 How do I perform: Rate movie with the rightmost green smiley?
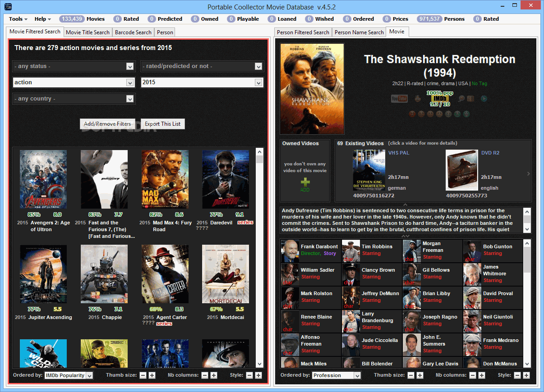pyautogui.click(x=466, y=114)
